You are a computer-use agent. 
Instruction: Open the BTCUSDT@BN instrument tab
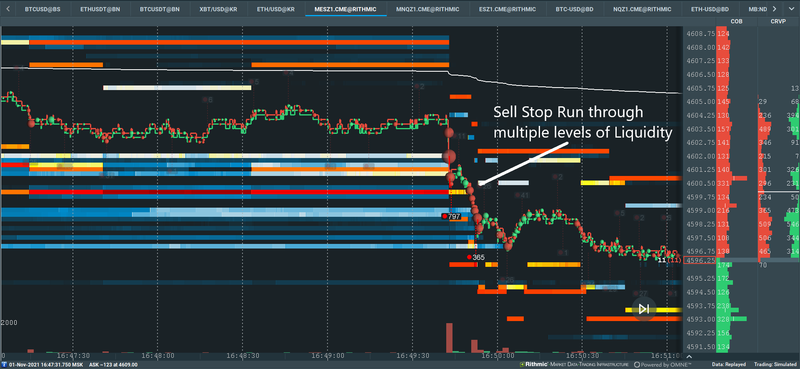[x=160, y=9]
